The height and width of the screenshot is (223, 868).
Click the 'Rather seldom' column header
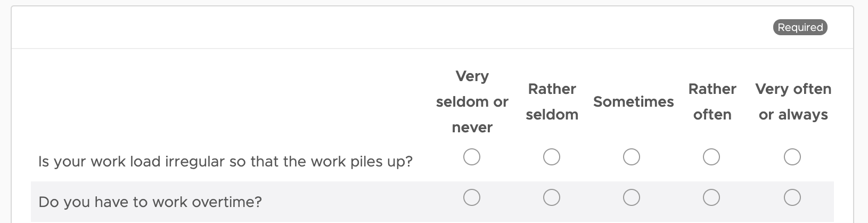[552, 101]
